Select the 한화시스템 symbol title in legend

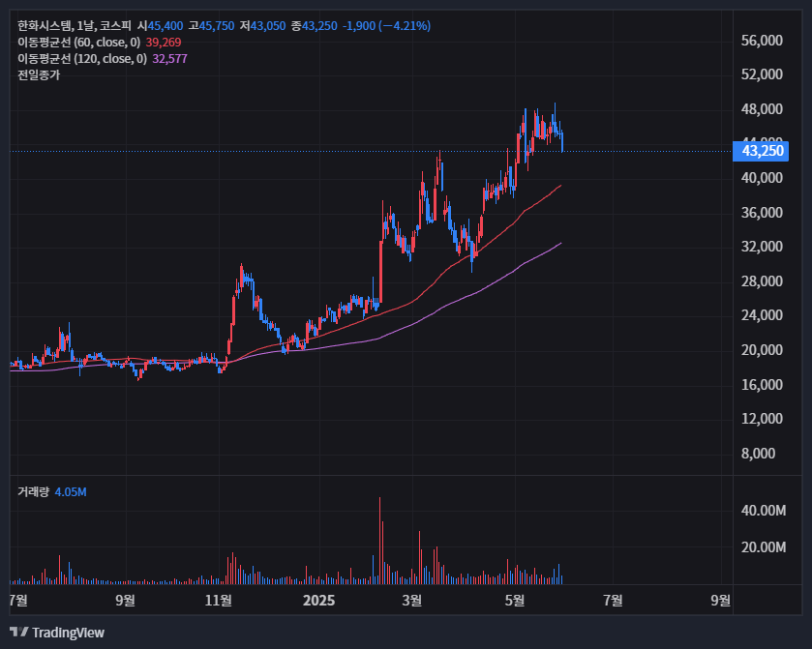[x=44, y=26]
